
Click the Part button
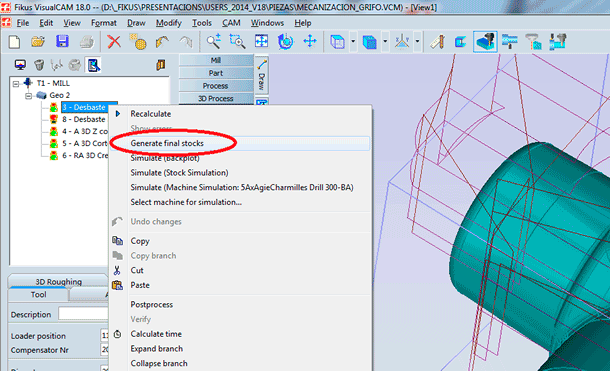pos(216,73)
